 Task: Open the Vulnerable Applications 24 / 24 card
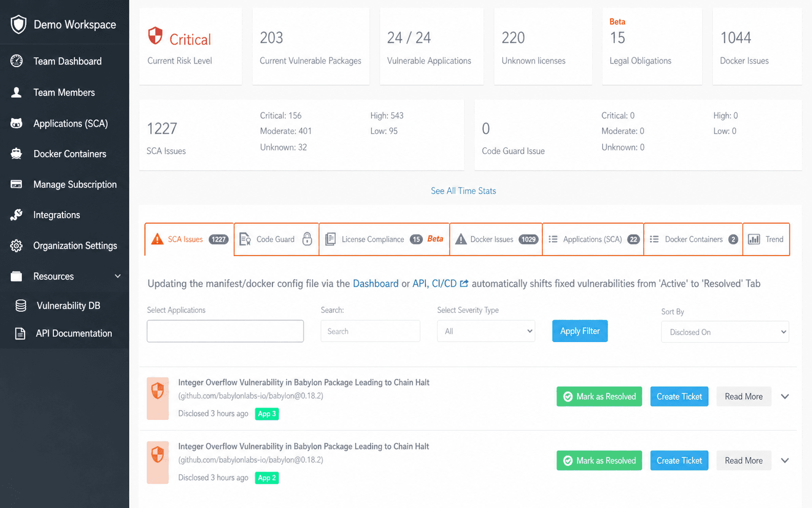[x=431, y=46]
